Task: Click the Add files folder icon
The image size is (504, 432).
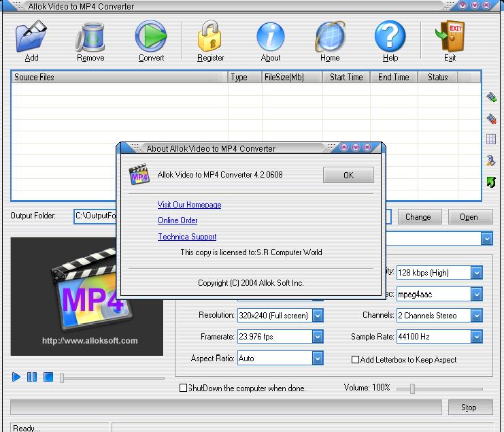Action: (x=31, y=36)
